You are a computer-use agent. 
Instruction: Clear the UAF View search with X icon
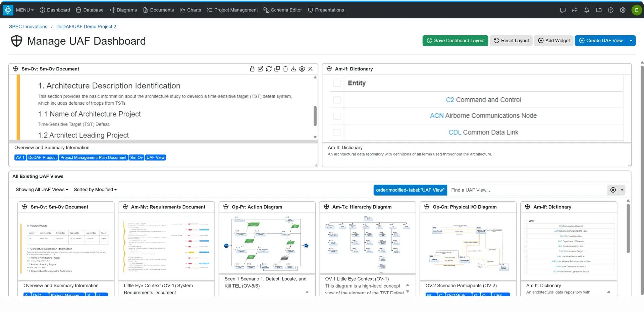coord(613,190)
